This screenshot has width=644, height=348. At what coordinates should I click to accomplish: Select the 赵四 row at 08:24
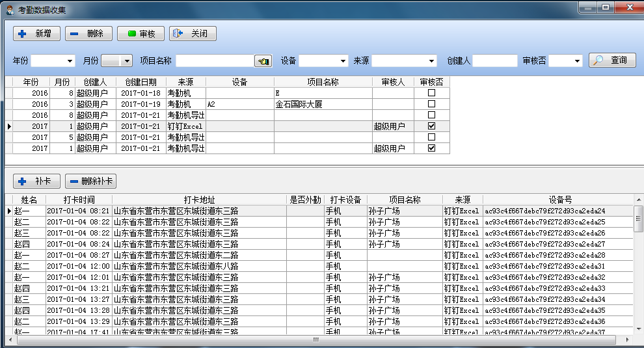click(x=195, y=245)
